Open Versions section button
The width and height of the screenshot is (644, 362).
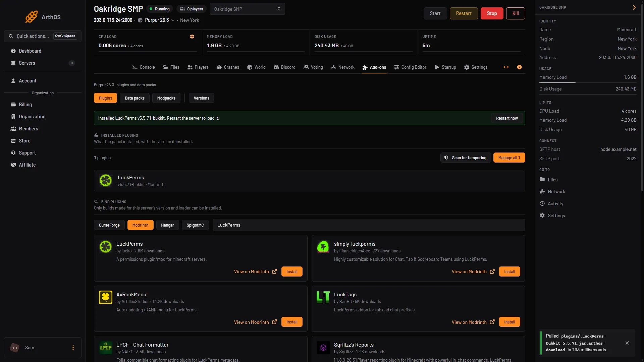tap(202, 98)
